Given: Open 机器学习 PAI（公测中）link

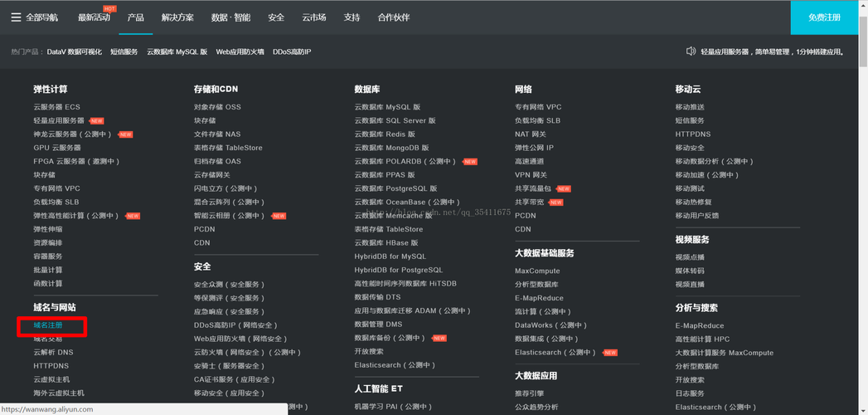Looking at the screenshot, I should point(395,407).
